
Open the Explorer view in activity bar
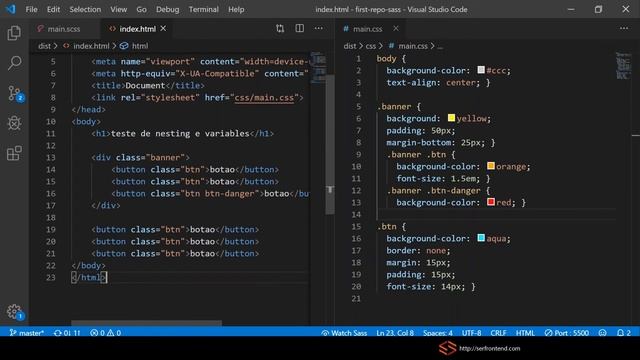(14, 33)
